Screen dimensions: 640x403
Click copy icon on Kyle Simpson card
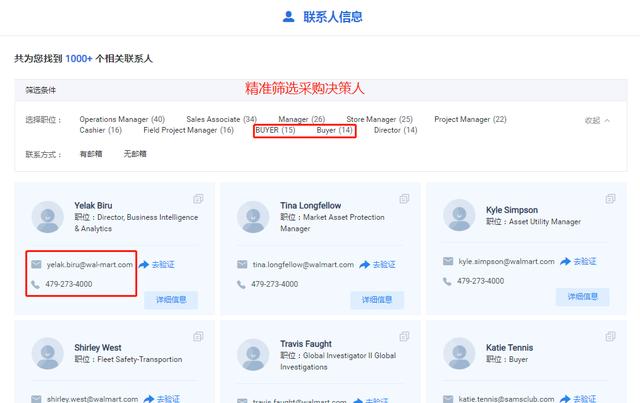[611, 199]
